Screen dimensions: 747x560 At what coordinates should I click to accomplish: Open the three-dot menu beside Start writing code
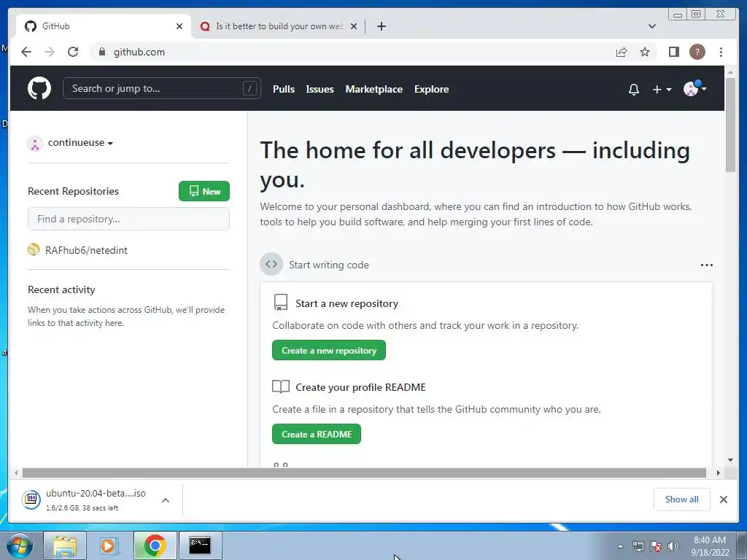point(706,265)
